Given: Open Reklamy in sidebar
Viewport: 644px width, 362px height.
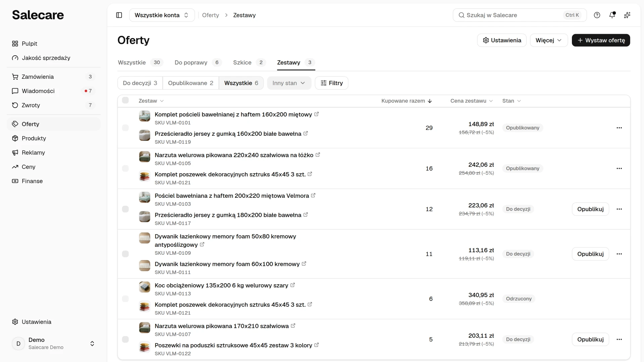Looking at the screenshot, I should (x=54, y=153).
